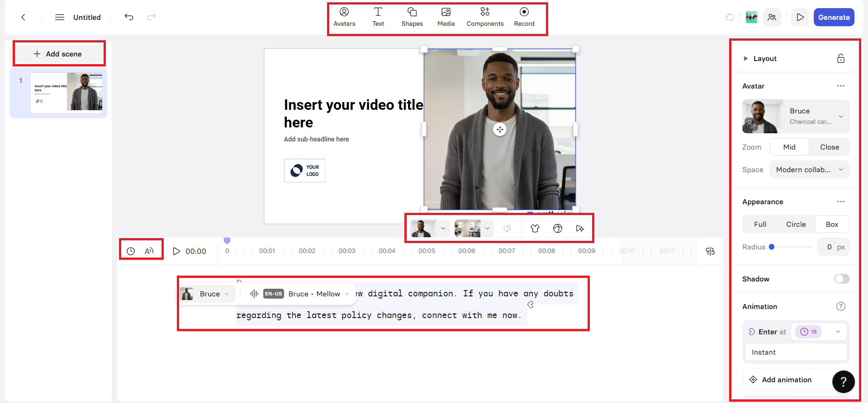Set Zoom to Close
Image resolution: width=868 pixels, height=403 pixels.
830,147
